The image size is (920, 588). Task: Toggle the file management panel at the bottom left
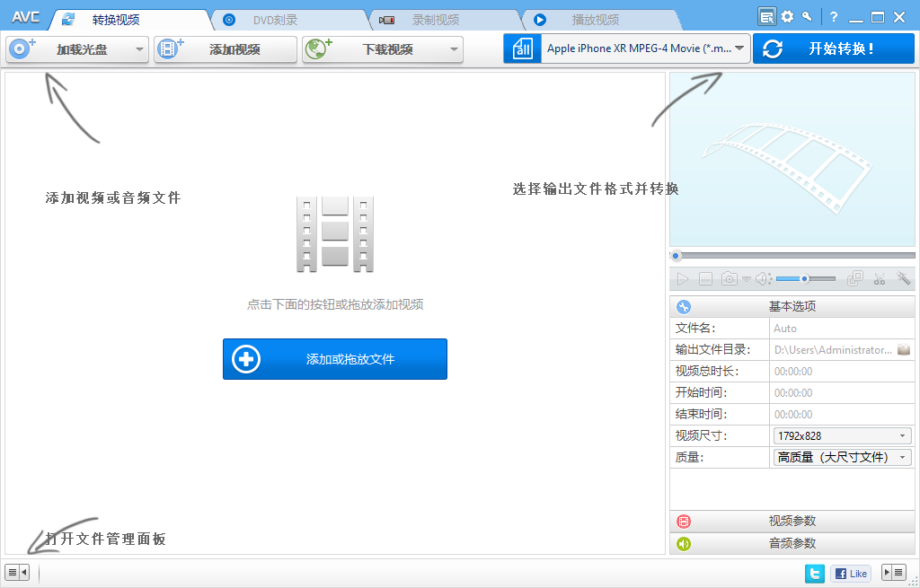tap(17, 572)
